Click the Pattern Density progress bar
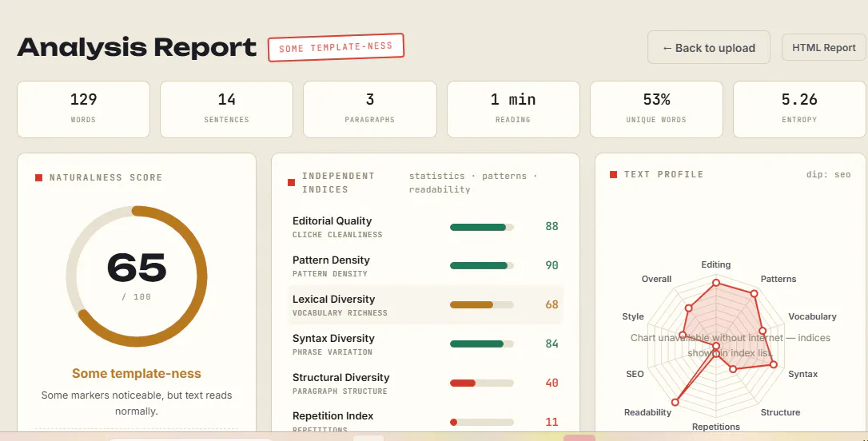868x441 pixels. [482, 265]
